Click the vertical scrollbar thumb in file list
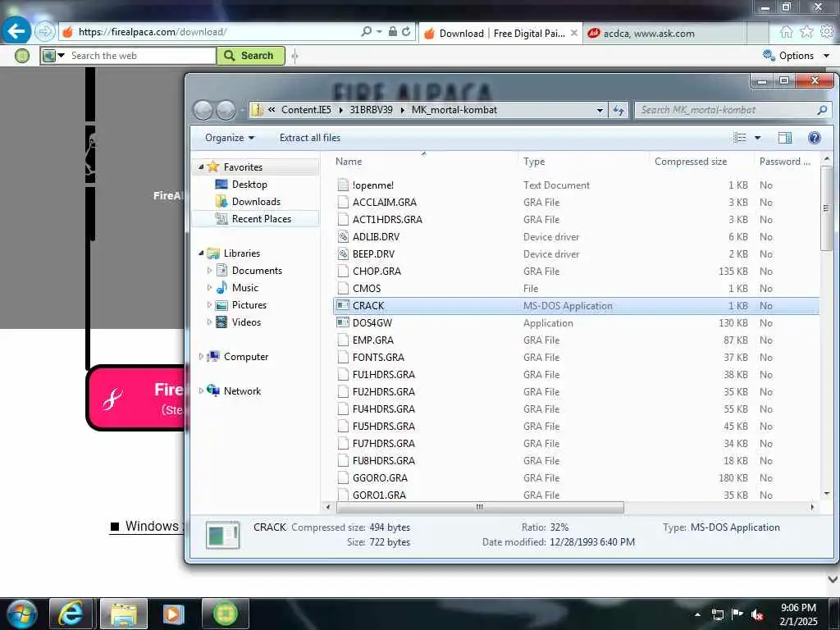 point(827,208)
